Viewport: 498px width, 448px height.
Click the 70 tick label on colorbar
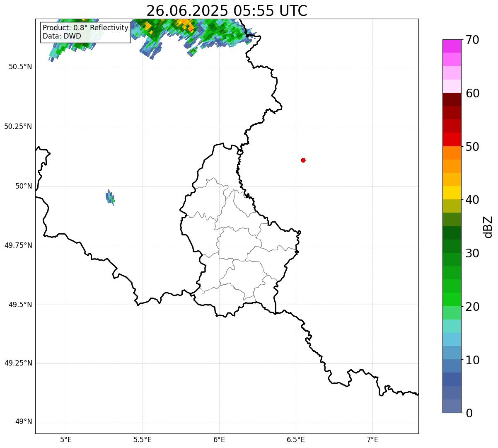click(472, 40)
